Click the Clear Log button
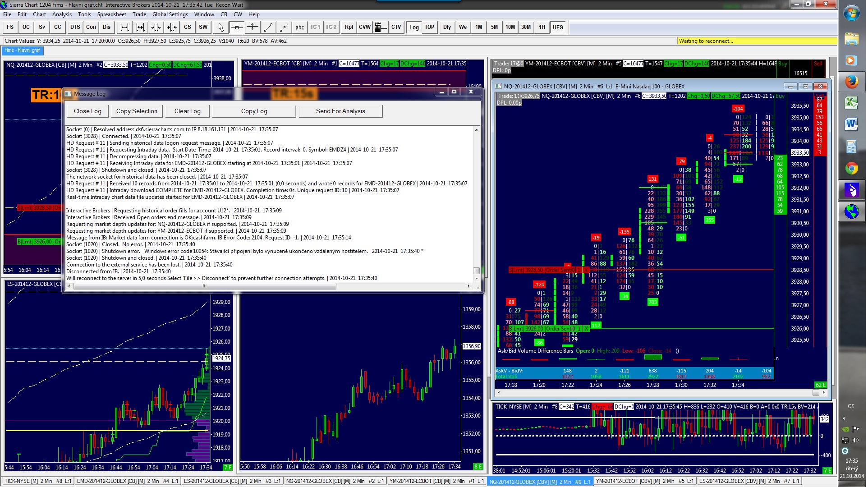This screenshot has width=868, height=487. [188, 111]
